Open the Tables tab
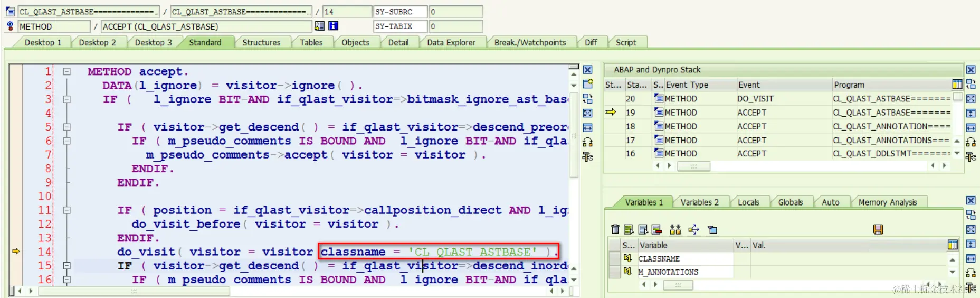This screenshot has height=298, width=980. 311,42
